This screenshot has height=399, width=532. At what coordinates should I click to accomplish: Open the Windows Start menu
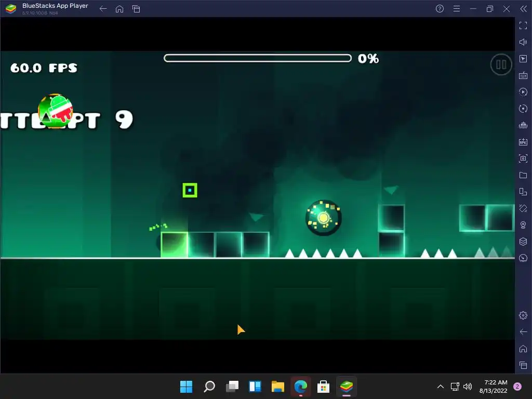(x=187, y=387)
